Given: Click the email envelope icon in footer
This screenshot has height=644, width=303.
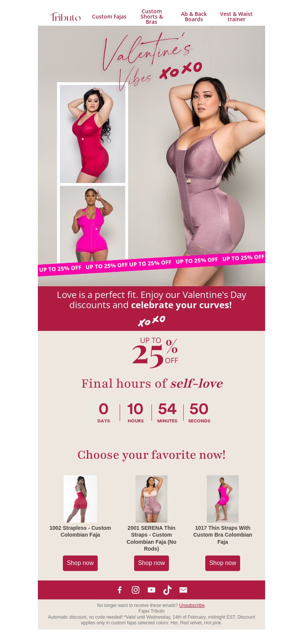Looking at the screenshot, I should (183, 590).
